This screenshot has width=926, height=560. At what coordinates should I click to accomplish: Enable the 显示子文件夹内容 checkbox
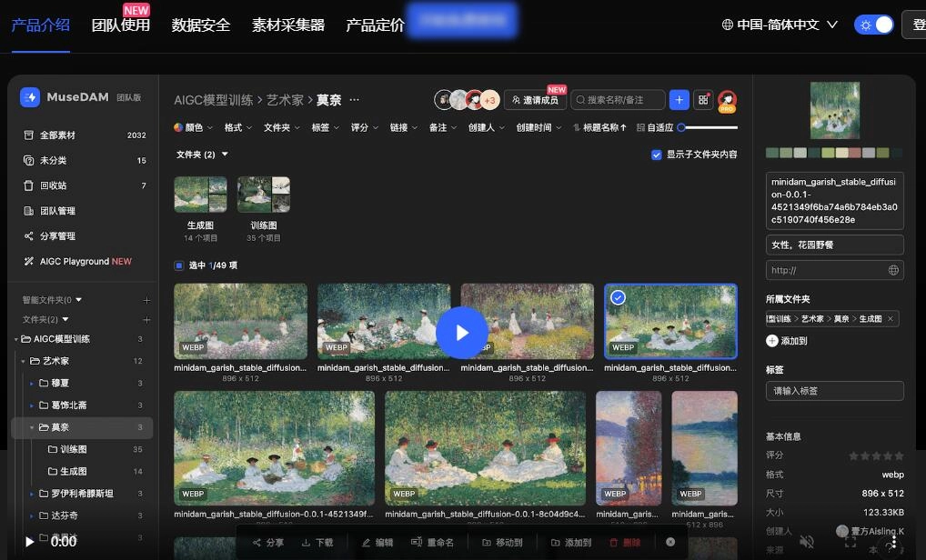(x=657, y=155)
